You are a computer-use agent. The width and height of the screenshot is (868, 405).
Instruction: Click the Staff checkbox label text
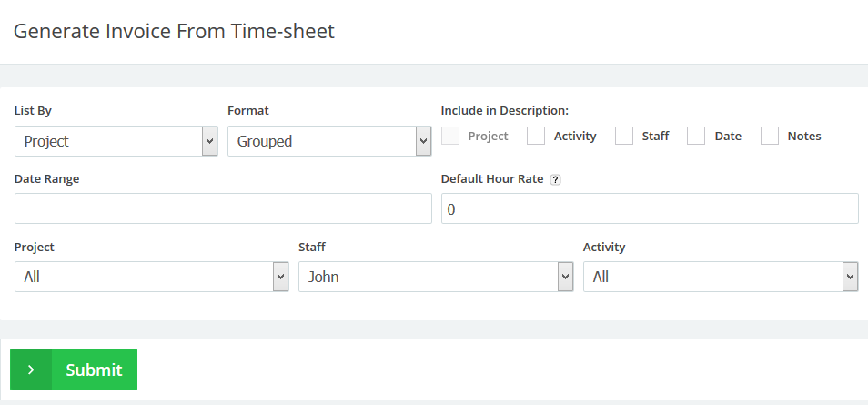click(655, 137)
